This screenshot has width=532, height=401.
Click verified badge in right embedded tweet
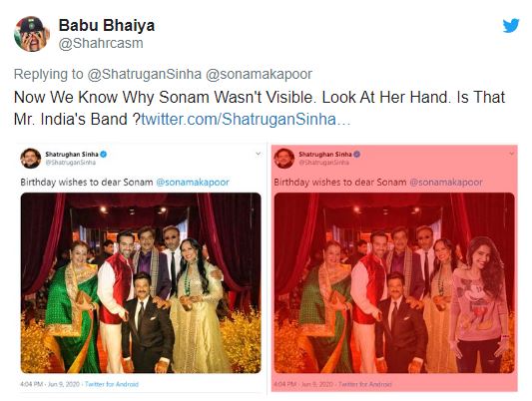pyautogui.click(x=357, y=155)
